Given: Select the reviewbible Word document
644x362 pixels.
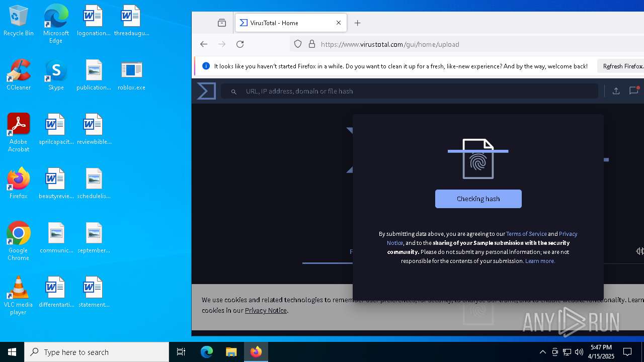Looking at the screenshot, I should point(94,129).
